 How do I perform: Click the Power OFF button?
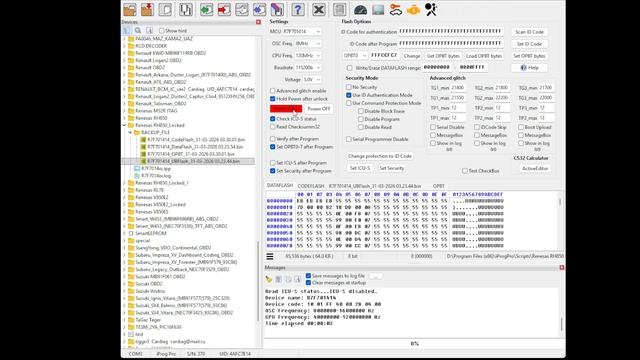[x=318, y=109]
